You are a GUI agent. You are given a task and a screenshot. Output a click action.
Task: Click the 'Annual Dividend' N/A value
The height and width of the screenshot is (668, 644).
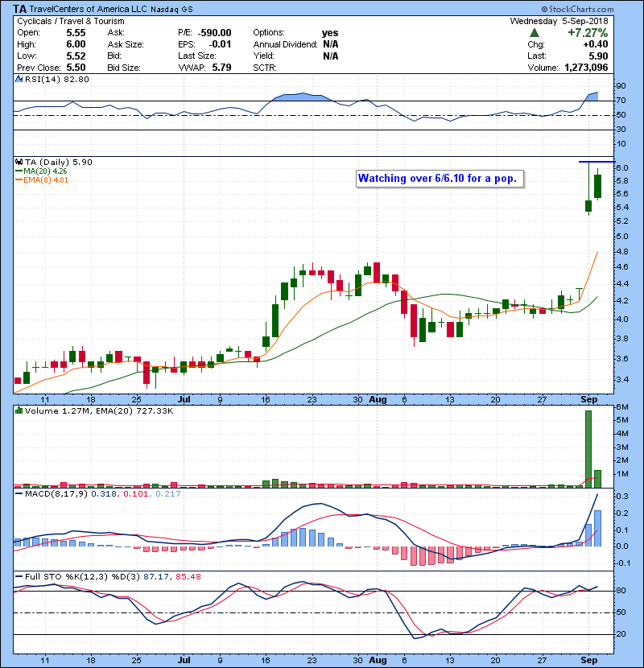pyautogui.click(x=330, y=44)
